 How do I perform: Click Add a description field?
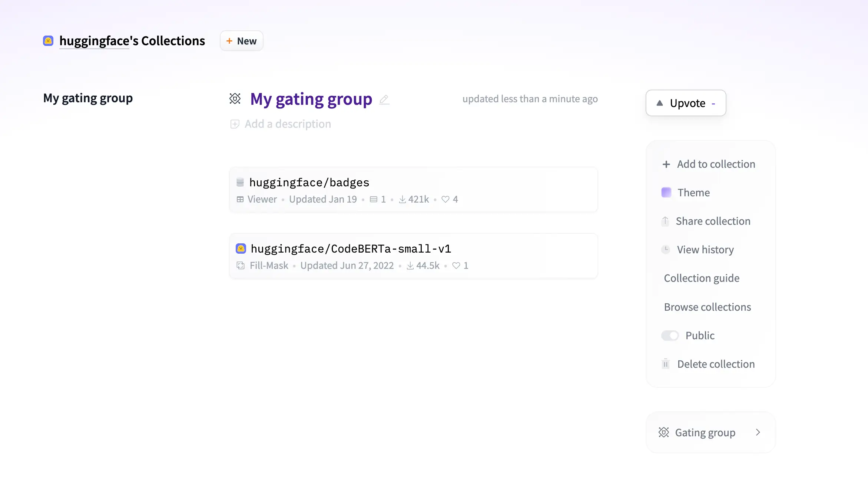(288, 124)
